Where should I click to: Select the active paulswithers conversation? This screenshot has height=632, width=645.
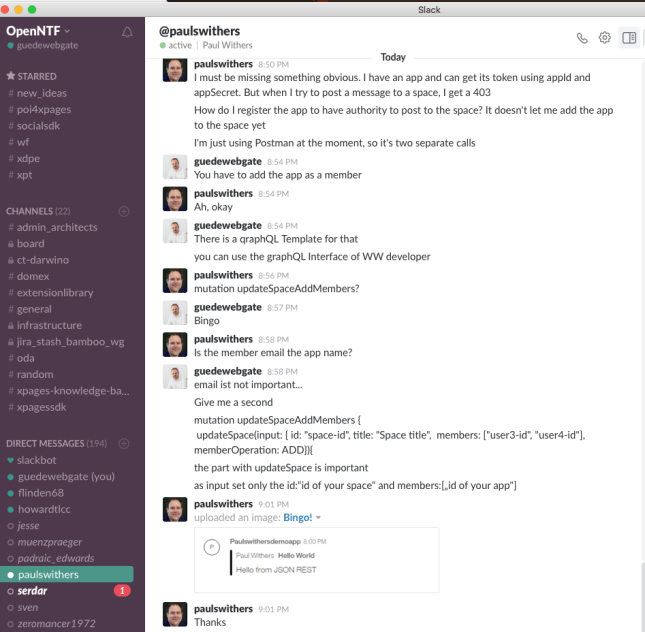point(67,574)
